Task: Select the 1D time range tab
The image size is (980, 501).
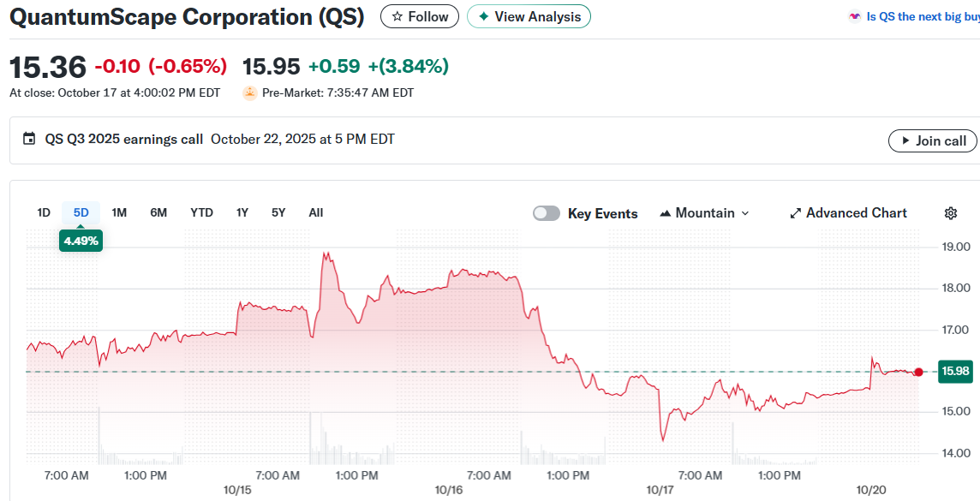Action: pos(44,212)
